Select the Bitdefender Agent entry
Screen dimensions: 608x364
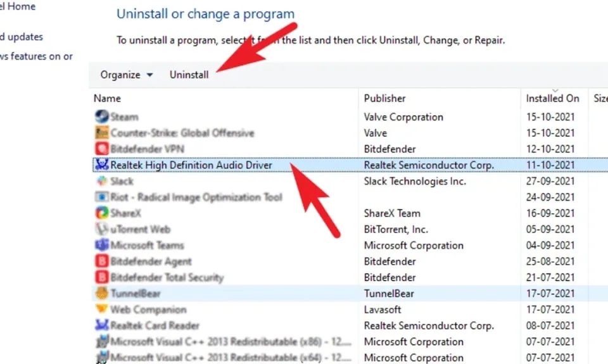(x=151, y=261)
